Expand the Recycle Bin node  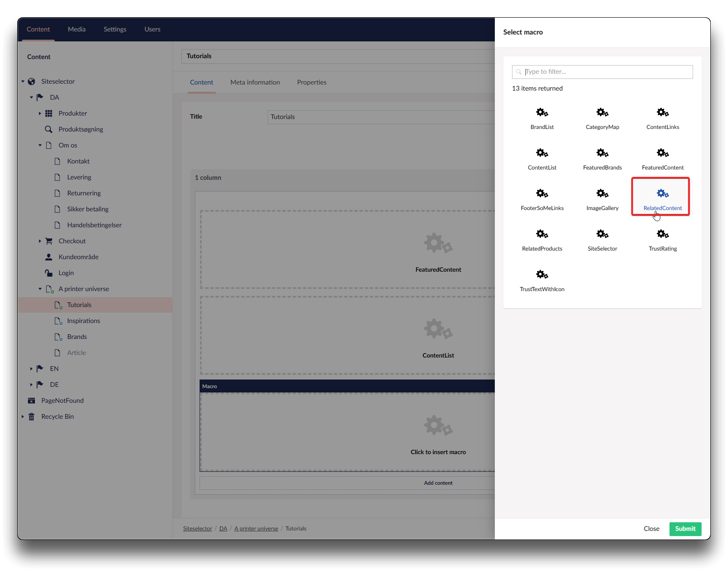click(22, 417)
